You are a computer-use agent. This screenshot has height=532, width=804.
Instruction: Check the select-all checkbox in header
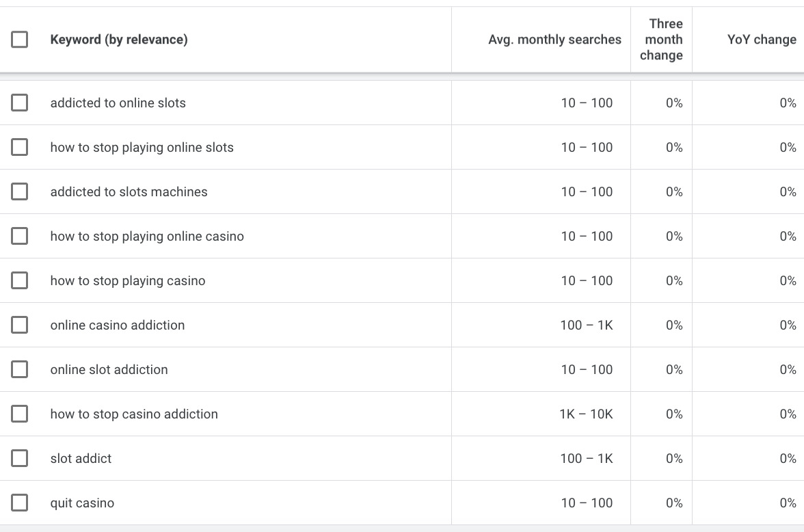[x=20, y=40]
